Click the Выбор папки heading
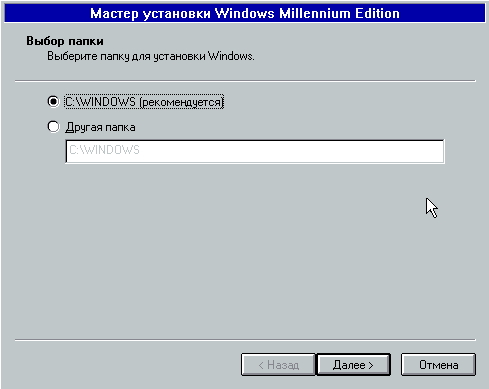 [x=65, y=41]
